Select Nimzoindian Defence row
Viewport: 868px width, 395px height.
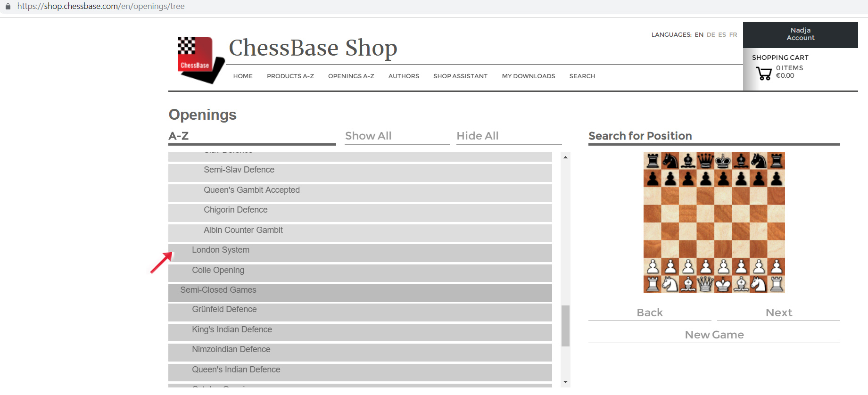pos(360,353)
